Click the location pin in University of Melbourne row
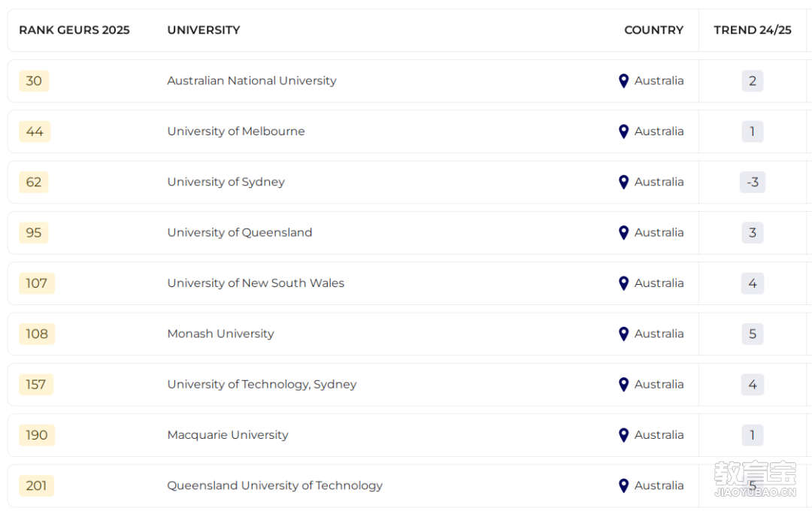 pos(623,132)
